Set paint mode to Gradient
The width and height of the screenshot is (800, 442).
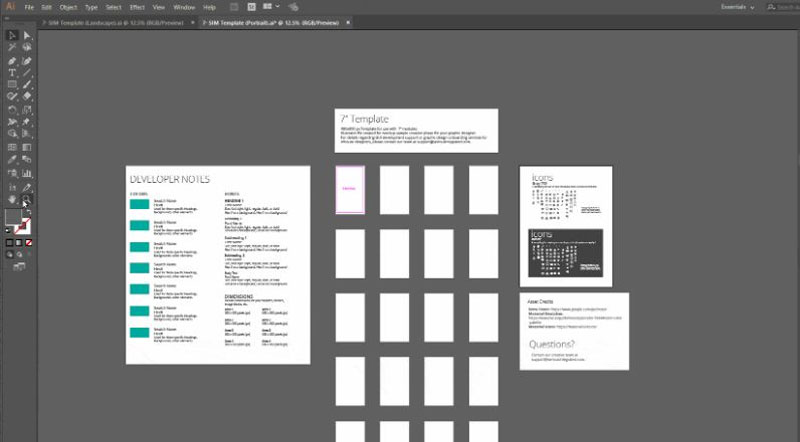(19, 243)
